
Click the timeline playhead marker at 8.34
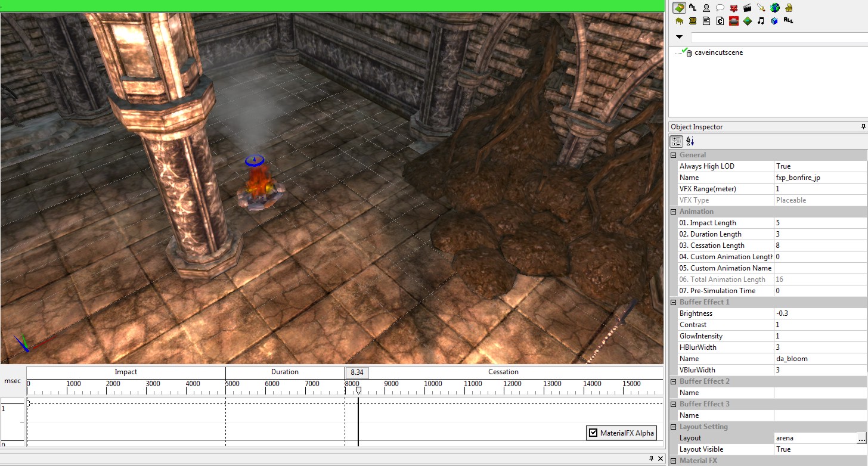point(358,390)
